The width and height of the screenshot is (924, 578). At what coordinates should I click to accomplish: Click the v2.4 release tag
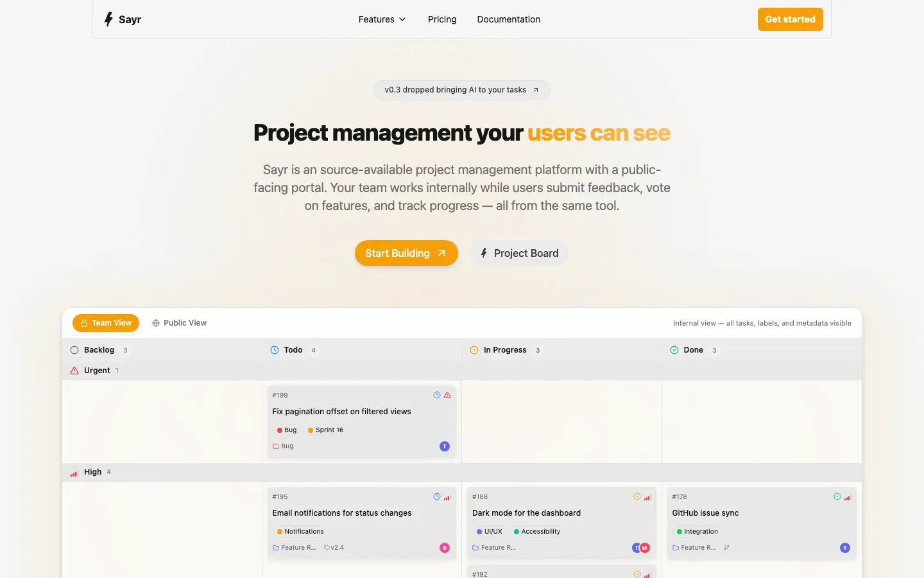click(334, 548)
